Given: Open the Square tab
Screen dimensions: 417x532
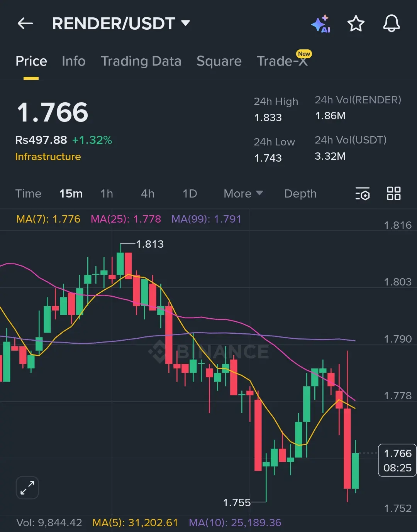Looking at the screenshot, I should [219, 61].
